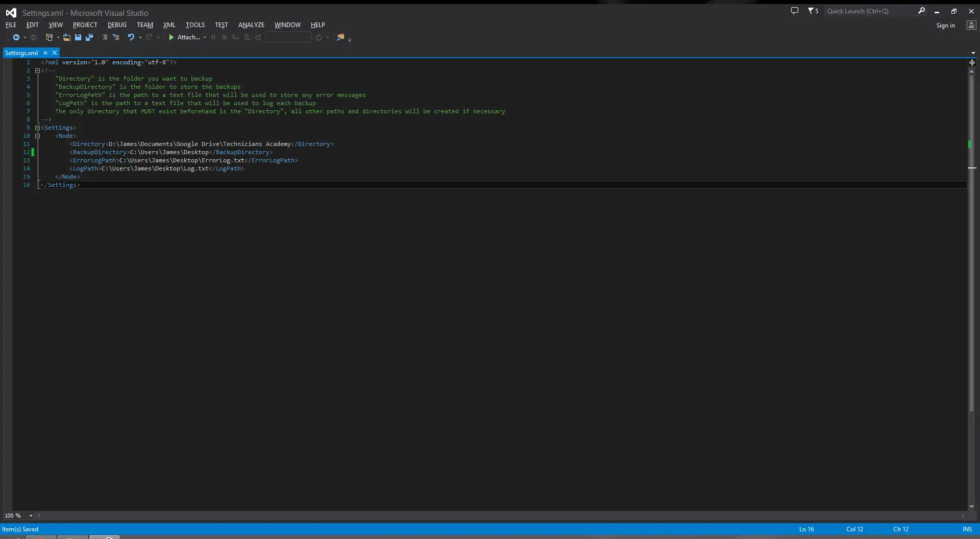The height and width of the screenshot is (539, 980).
Task: Click the Navigate Backward arrow icon
Action: point(16,37)
